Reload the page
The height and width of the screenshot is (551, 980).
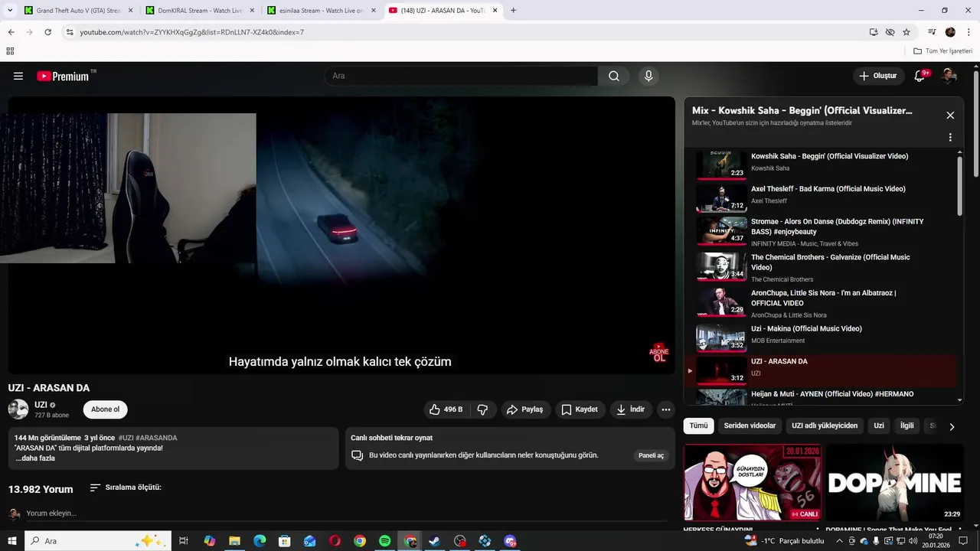pos(47,32)
